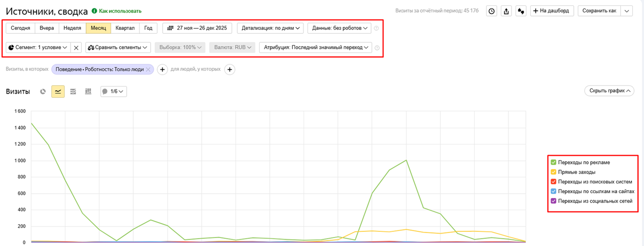The image size is (644, 246).
Task: Switch to the column chart view icon
Action: click(x=88, y=91)
